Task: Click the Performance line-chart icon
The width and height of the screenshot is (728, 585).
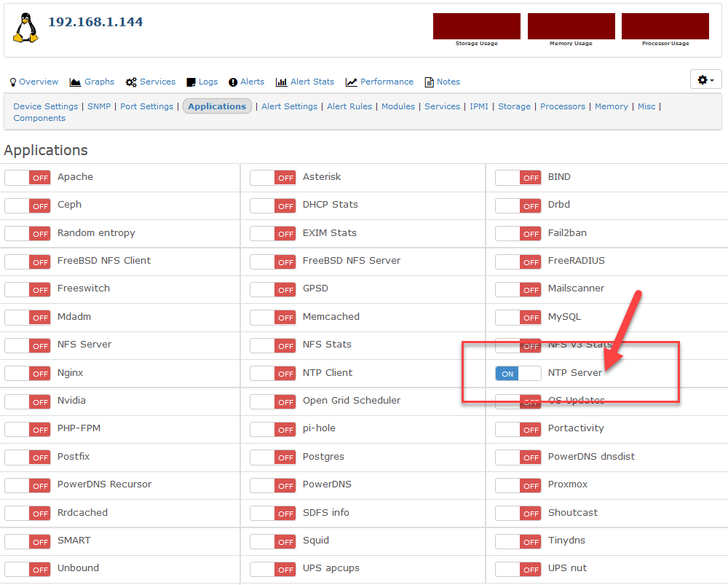Action: point(351,82)
